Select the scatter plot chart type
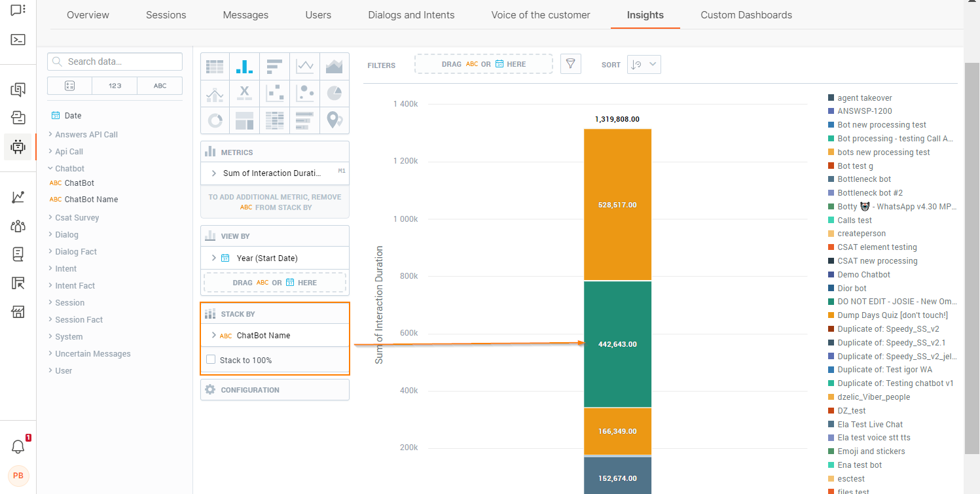Screen dimensions: 980x494 274,93
